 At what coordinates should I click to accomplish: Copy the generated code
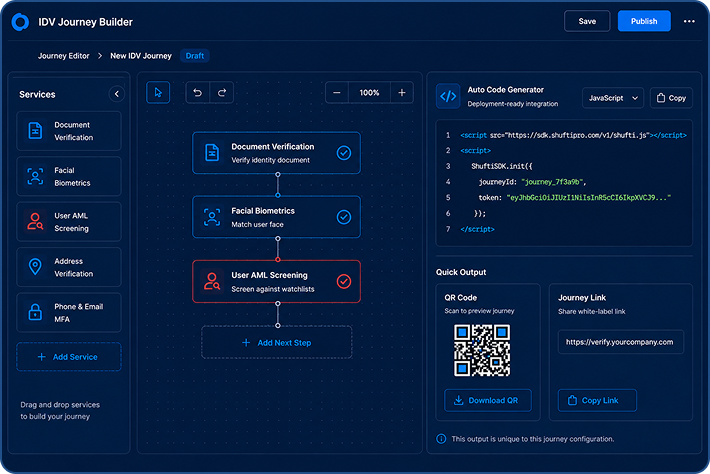[x=672, y=98]
